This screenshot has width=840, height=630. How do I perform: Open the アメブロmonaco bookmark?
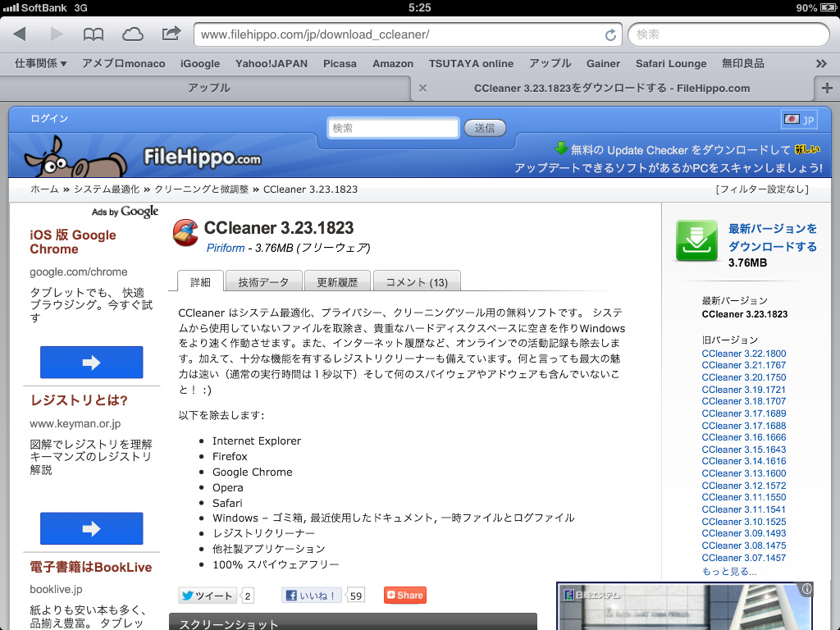coord(124,63)
